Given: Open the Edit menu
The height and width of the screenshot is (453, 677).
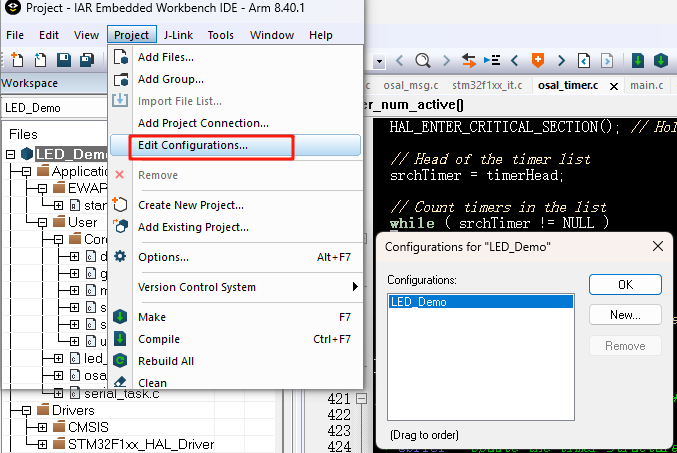Looking at the screenshot, I should (x=49, y=35).
